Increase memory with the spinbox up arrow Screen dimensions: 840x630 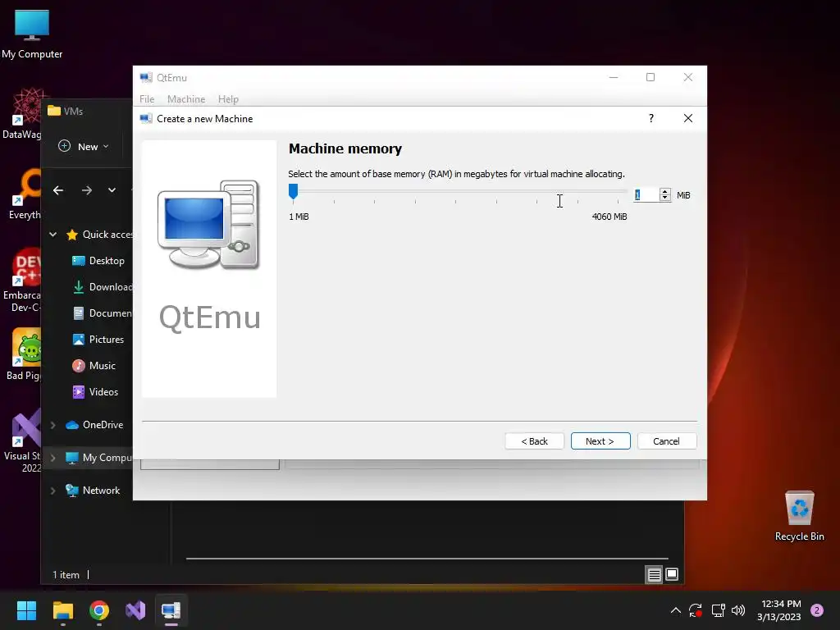664,192
